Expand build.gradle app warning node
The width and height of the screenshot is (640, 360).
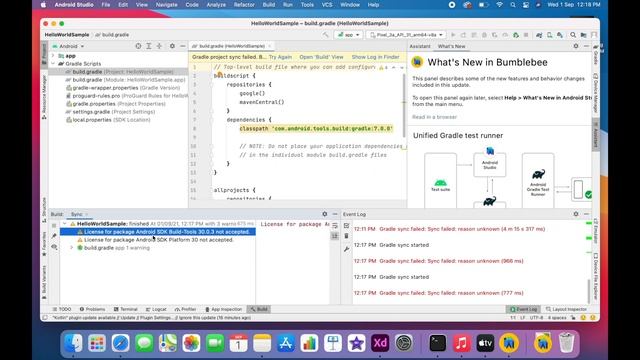point(72,248)
